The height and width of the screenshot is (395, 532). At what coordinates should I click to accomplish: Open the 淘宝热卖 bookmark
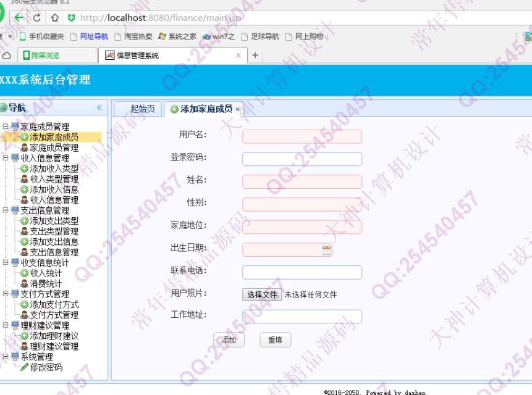click(x=133, y=36)
